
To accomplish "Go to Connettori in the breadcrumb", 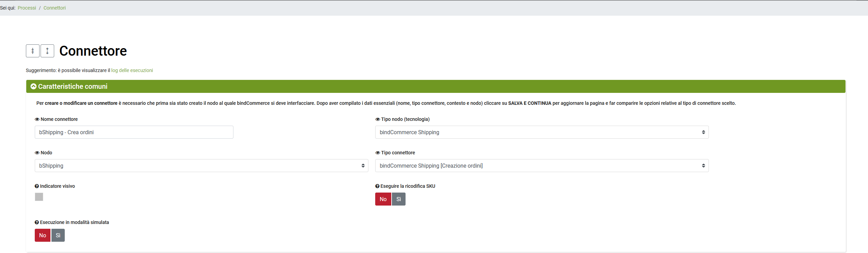I will (55, 8).
